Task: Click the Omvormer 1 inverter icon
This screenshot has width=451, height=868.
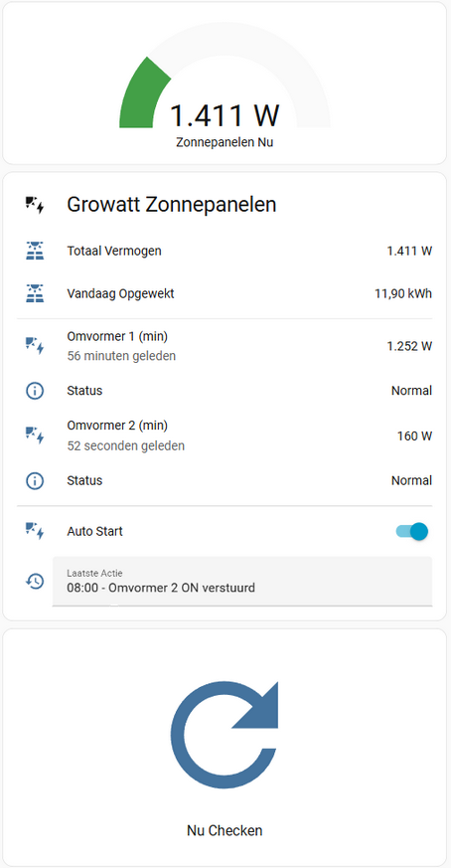Action: point(35,346)
